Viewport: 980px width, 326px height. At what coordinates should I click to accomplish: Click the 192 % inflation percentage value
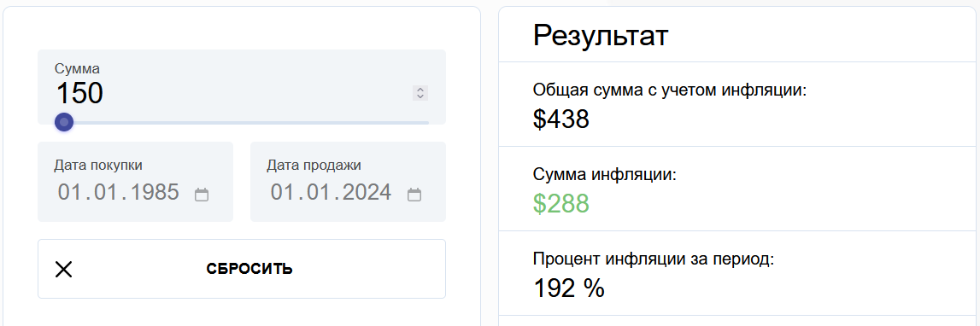pos(569,288)
